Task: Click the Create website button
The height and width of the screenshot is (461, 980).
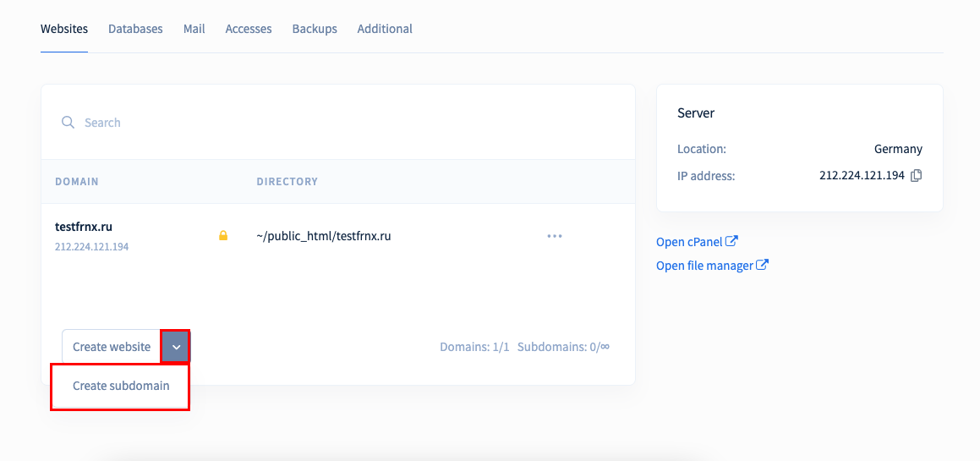Action: tap(112, 347)
